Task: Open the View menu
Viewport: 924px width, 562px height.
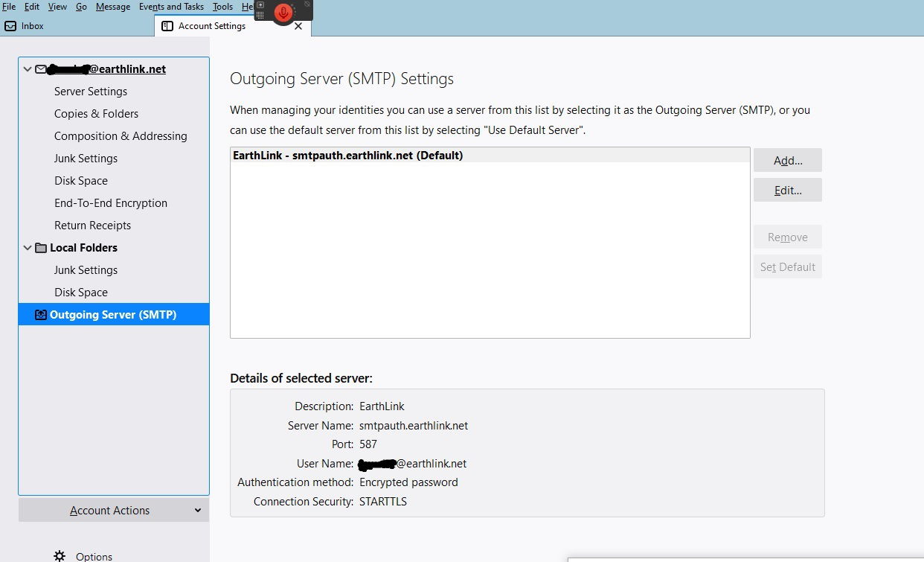Action: [x=57, y=7]
